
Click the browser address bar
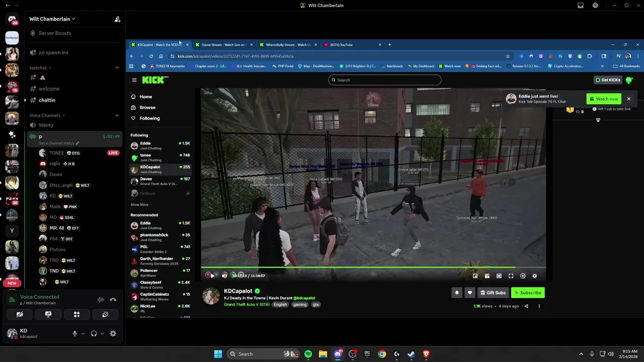[x=340, y=56]
